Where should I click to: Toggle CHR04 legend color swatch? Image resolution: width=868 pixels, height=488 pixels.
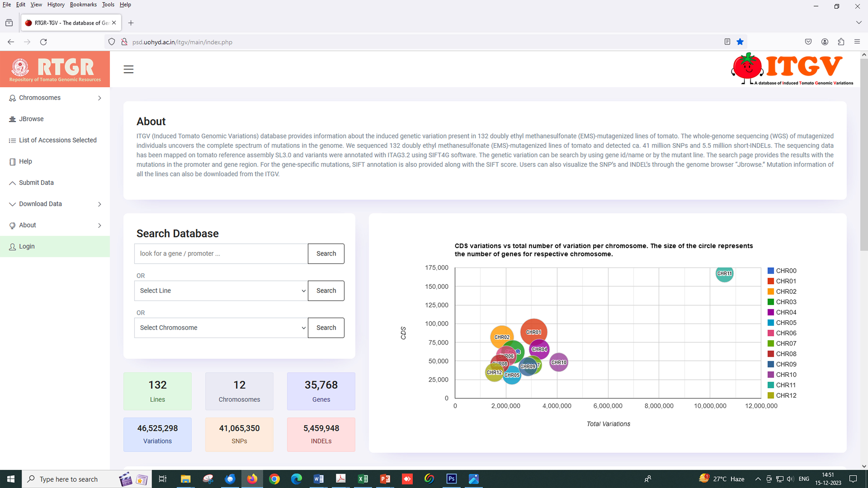771,312
